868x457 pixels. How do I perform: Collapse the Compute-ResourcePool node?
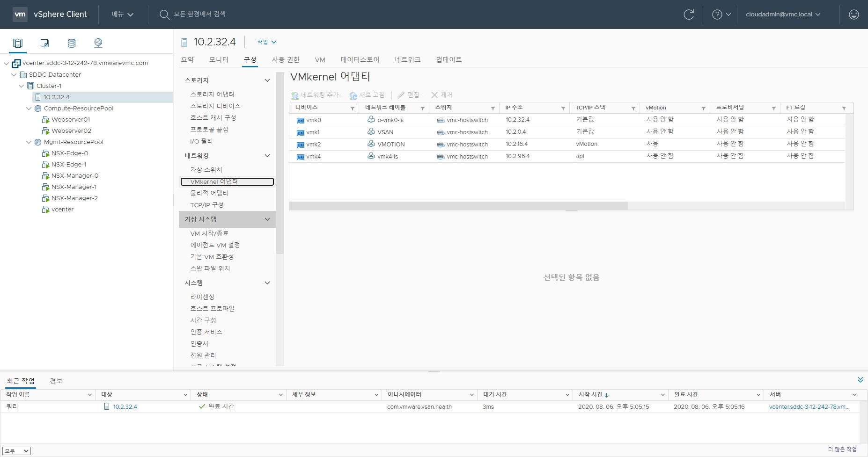pyautogui.click(x=29, y=109)
